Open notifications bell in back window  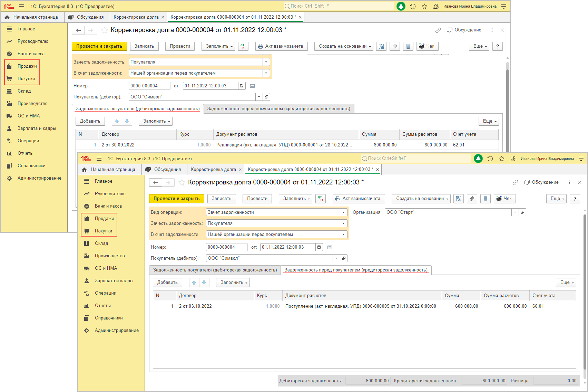click(401, 6)
